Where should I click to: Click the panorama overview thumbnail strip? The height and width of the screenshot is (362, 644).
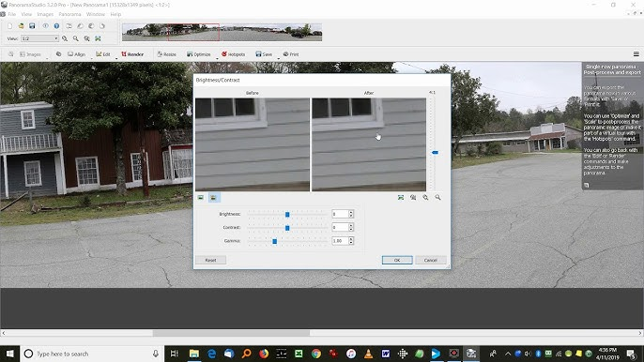(x=222, y=33)
